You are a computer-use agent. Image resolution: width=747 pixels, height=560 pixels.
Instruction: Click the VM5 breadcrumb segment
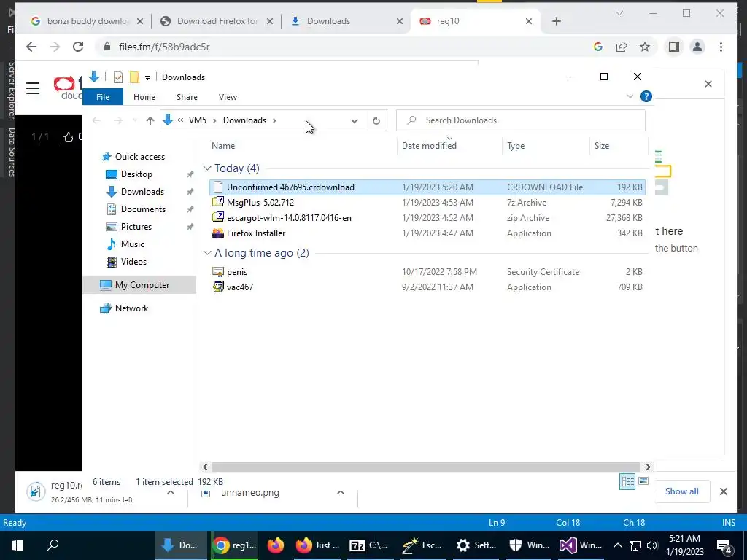pos(197,120)
